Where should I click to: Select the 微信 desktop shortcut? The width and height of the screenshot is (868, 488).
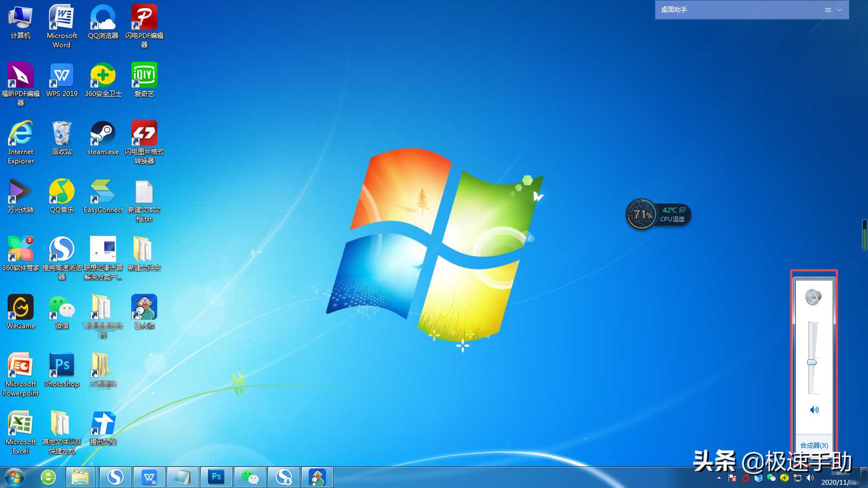coord(62,312)
